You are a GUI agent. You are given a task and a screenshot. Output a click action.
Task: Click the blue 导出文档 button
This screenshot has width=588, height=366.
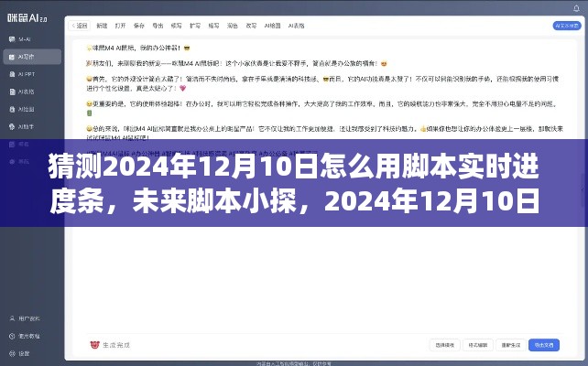pyautogui.click(x=544, y=345)
